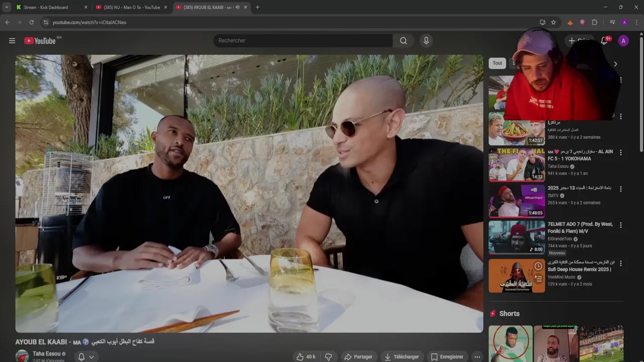Select the Tout filter chip
Viewport: 644px width, 362px height.
[x=497, y=63]
